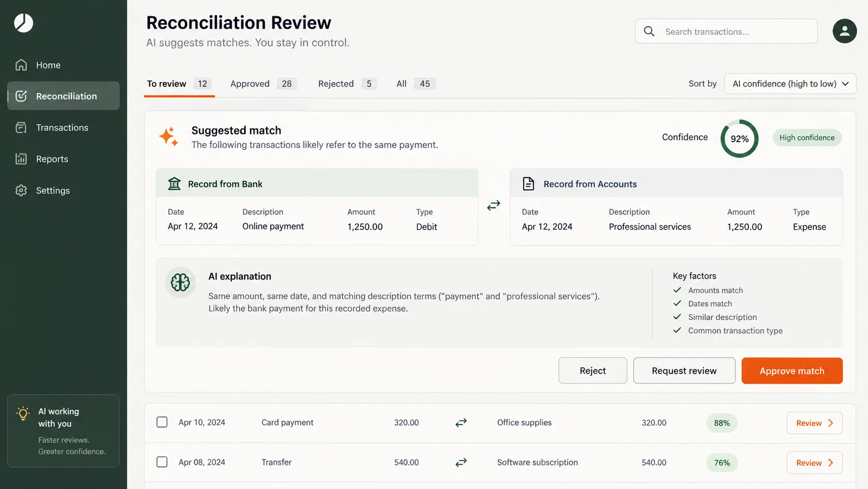Open the AI confidence sort dropdown
The height and width of the screenshot is (489, 868).
(790, 84)
